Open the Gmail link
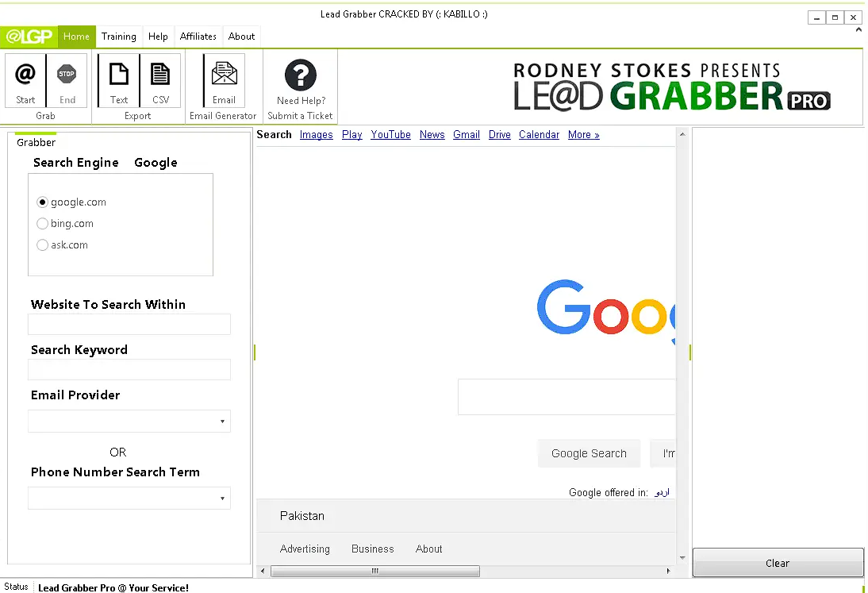Viewport: 868px width, 593px height. coord(466,134)
